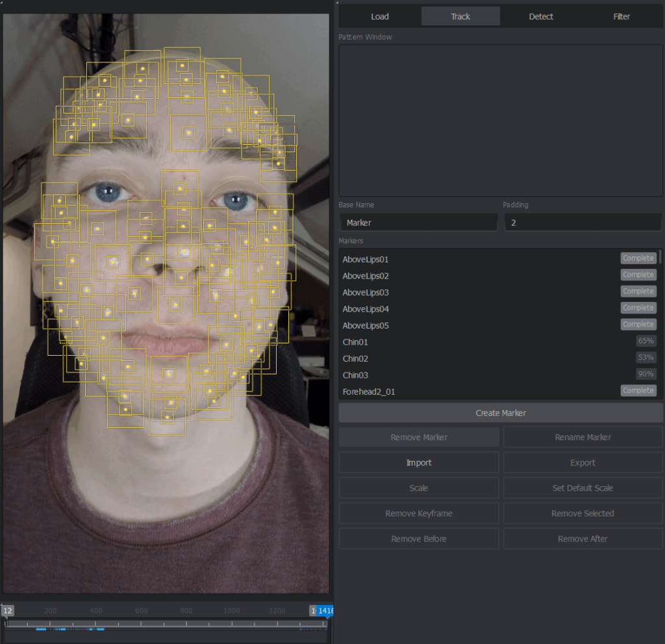
Task: Click the blue 1418 end frame handle
Action: pyautogui.click(x=326, y=611)
